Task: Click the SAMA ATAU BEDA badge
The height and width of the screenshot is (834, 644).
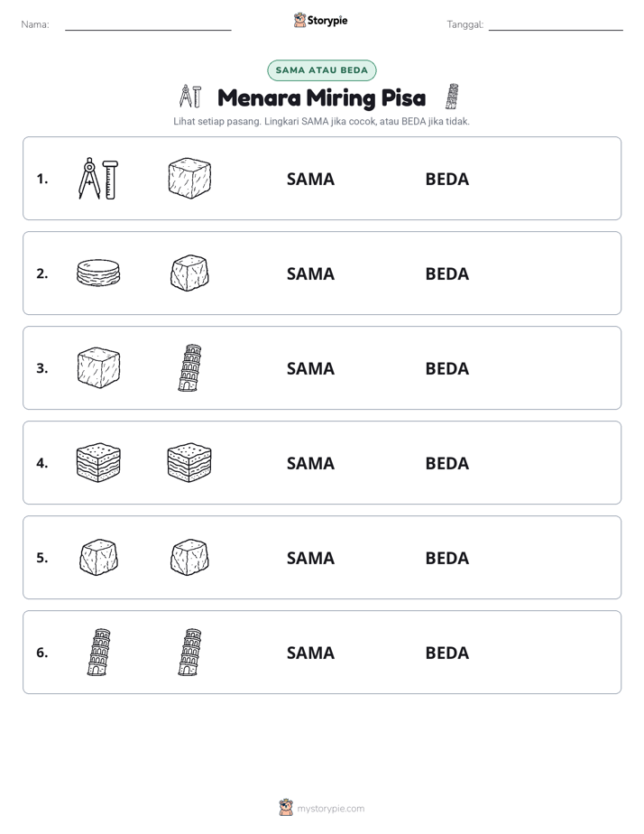Action: click(x=321, y=70)
